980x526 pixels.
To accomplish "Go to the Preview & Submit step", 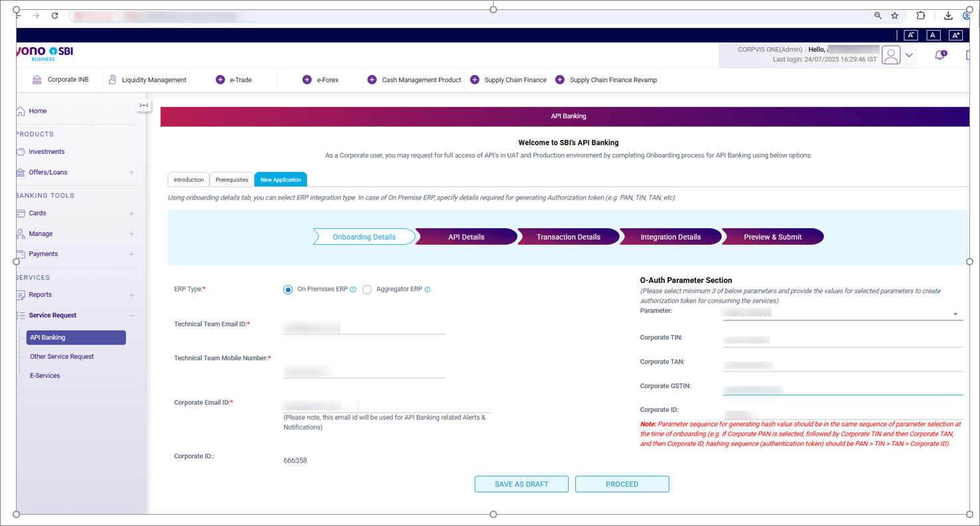I will click(x=773, y=237).
